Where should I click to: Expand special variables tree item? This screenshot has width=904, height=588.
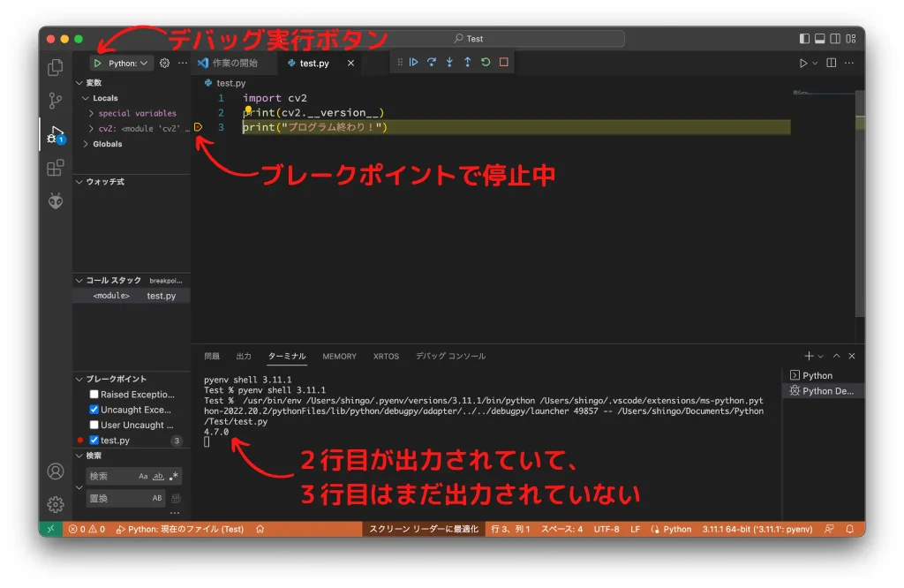coord(137,113)
